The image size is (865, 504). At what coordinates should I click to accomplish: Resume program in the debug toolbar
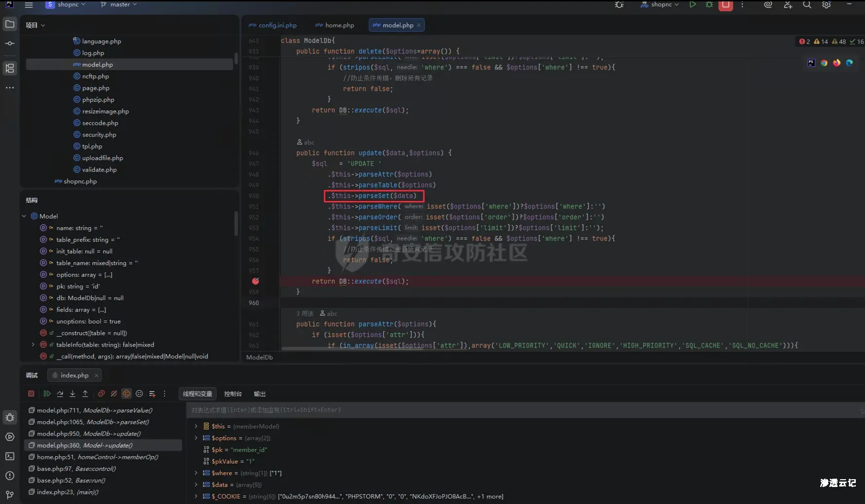[x=47, y=394]
